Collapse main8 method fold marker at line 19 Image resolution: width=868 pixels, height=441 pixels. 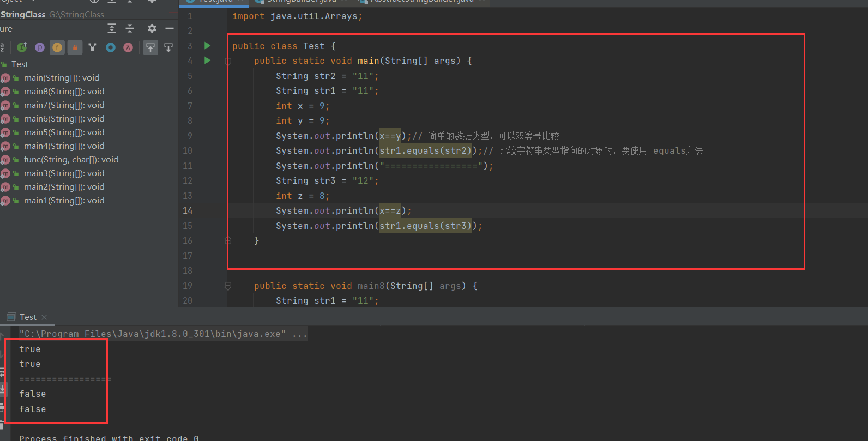pos(228,286)
